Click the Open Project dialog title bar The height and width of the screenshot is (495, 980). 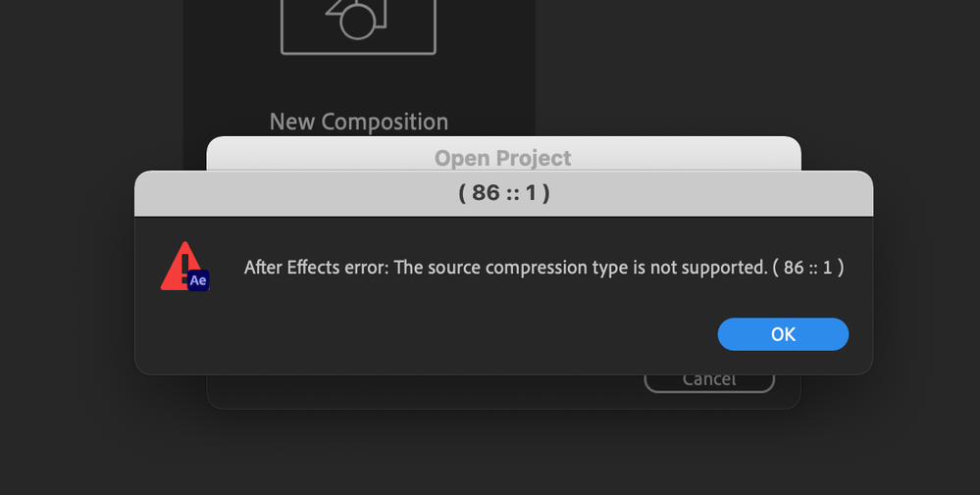click(x=502, y=157)
